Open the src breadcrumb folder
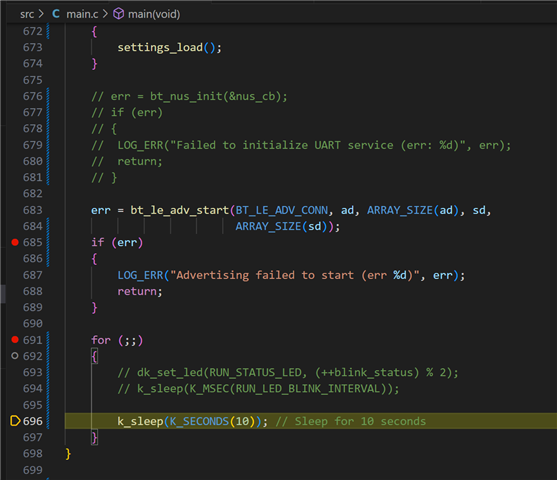557x480 pixels. [27, 14]
